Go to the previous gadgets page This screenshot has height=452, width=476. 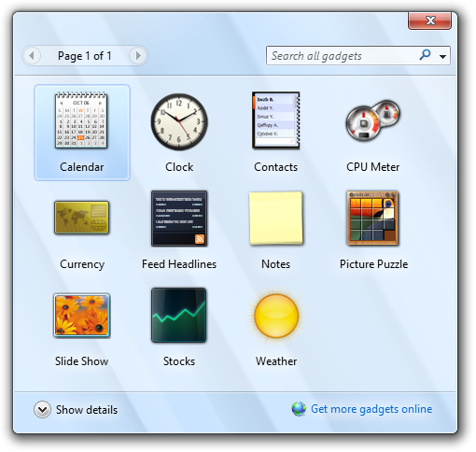click(x=32, y=56)
